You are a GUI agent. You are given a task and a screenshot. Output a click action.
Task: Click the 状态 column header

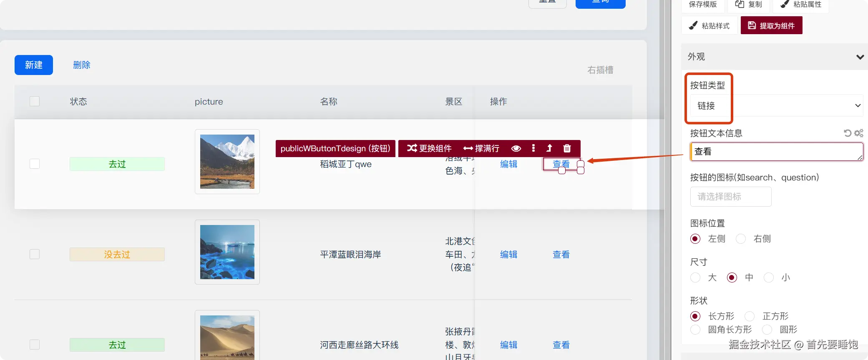pos(78,102)
